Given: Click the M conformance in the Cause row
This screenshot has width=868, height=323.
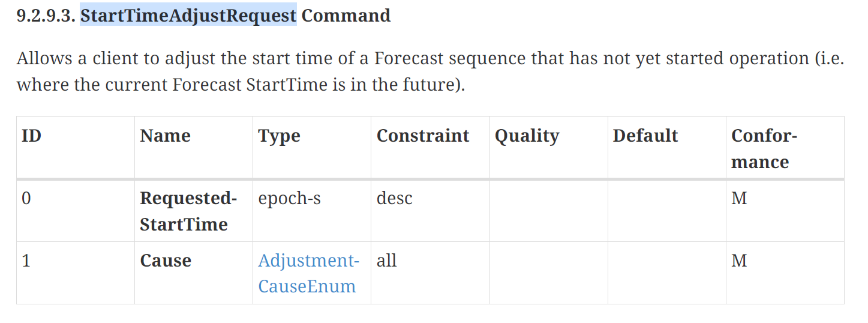Looking at the screenshot, I should [739, 261].
